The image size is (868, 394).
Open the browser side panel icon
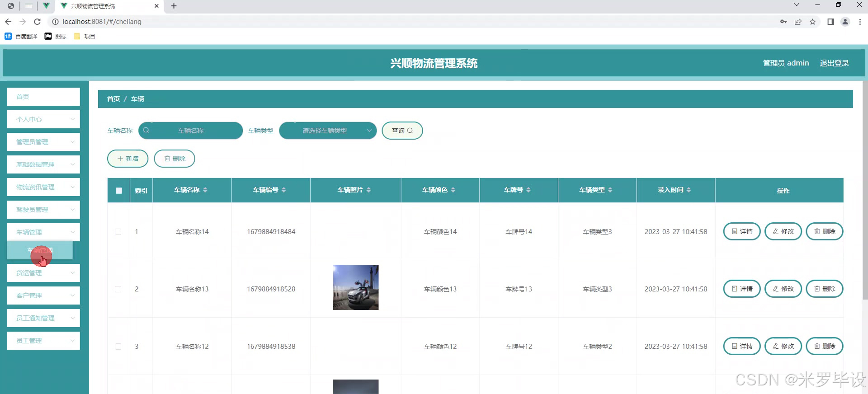[x=830, y=22]
